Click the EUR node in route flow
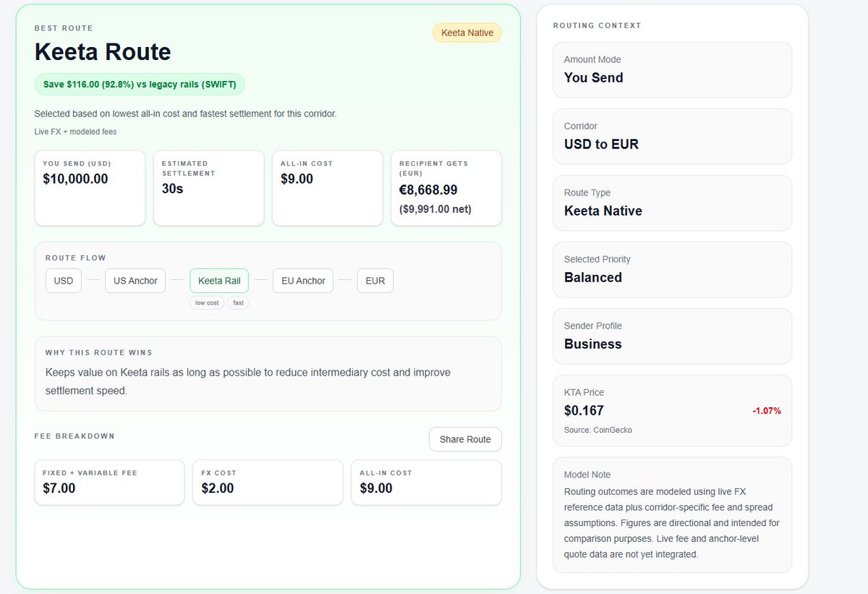 tap(375, 281)
